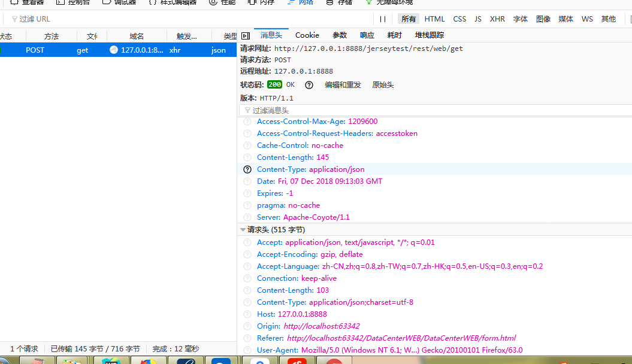Click the 200 status code badge

(274, 84)
